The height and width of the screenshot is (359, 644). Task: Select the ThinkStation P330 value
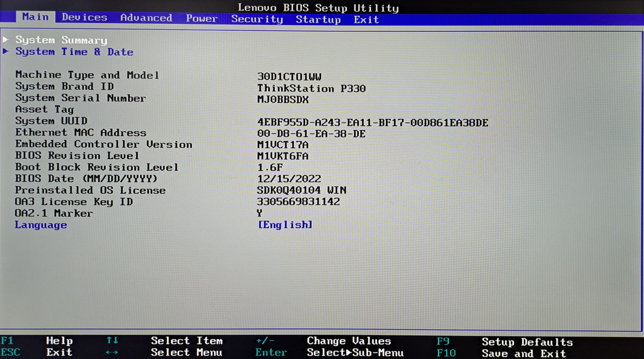pos(312,88)
